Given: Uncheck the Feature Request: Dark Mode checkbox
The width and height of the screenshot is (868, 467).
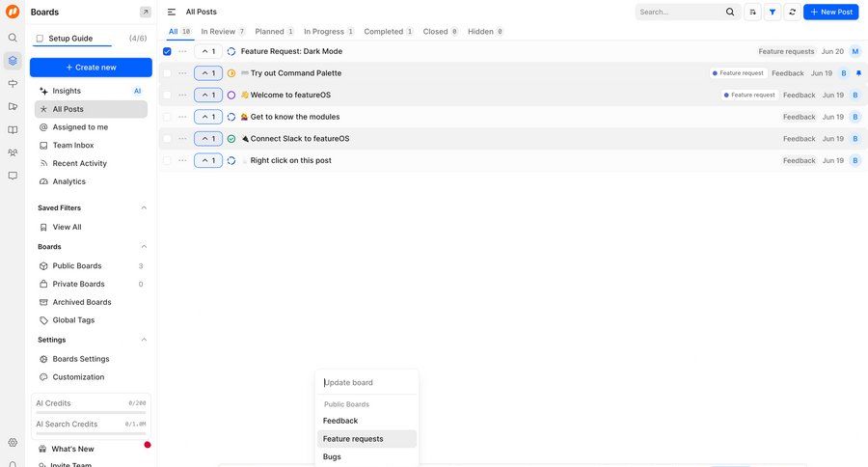Looking at the screenshot, I should 167,51.
